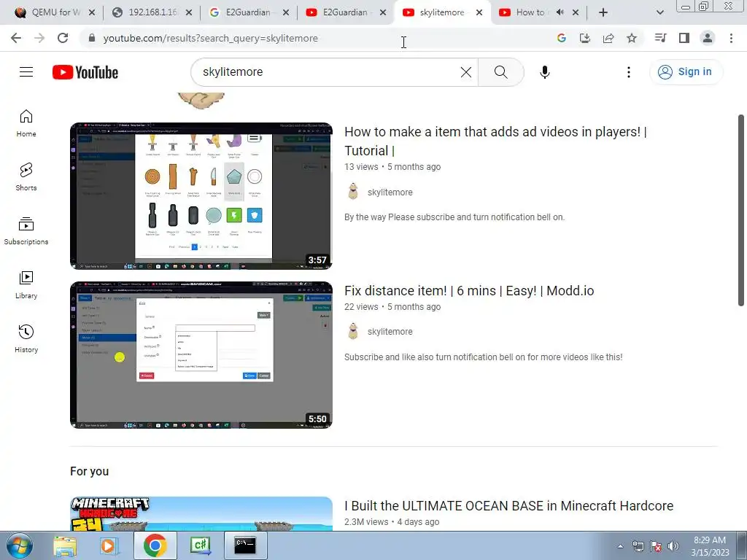Click the 'Subscribe and like' description text
747x560 pixels.
coord(484,357)
